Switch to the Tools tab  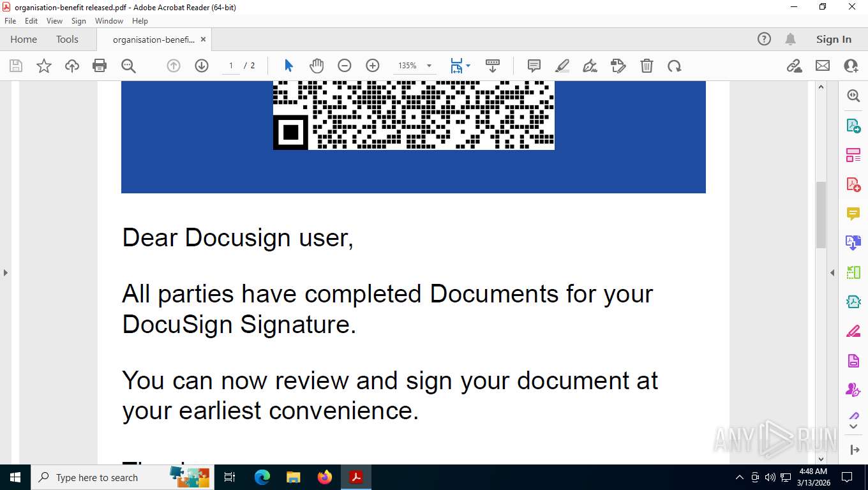click(67, 39)
